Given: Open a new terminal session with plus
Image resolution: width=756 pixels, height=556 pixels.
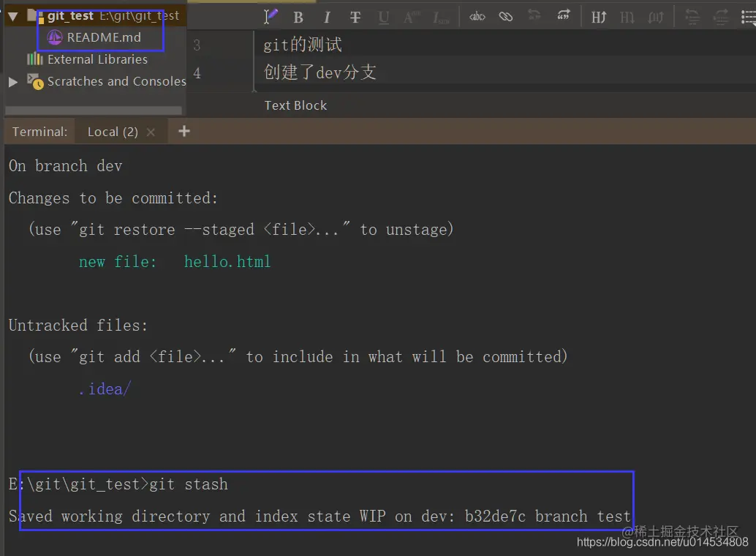Looking at the screenshot, I should point(184,131).
